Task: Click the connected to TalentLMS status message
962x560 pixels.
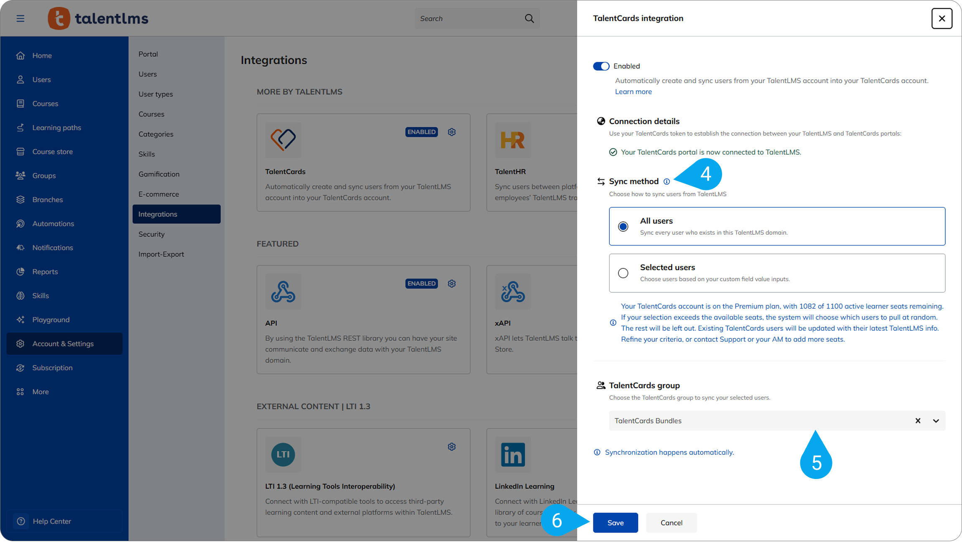Action: tap(710, 152)
